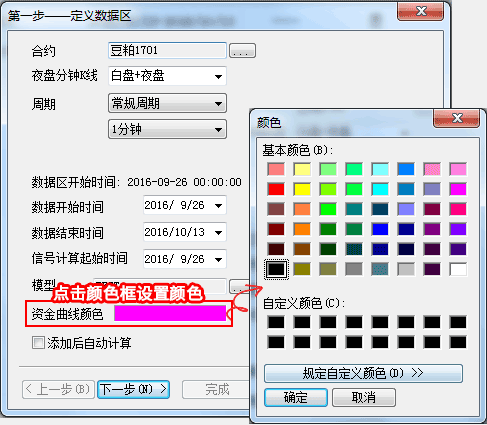487x425 pixels.
Task: Click the browse button next to 模型 field
Action: (239, 287)
